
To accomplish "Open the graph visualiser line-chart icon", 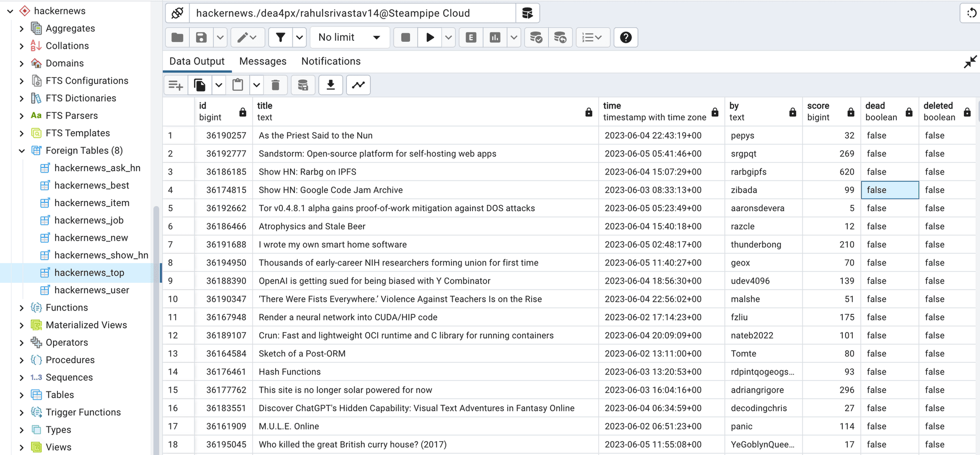I will pyautogui.click(x=358, y=85).
